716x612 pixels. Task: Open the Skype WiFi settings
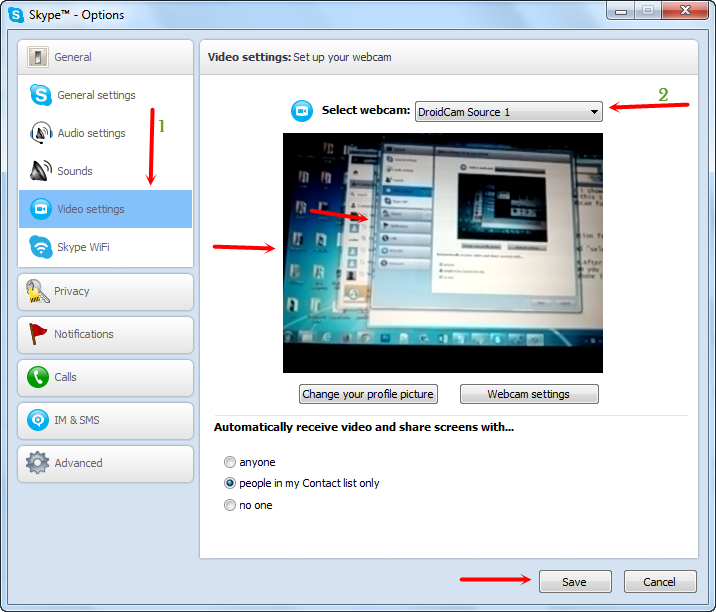[105, 247]
